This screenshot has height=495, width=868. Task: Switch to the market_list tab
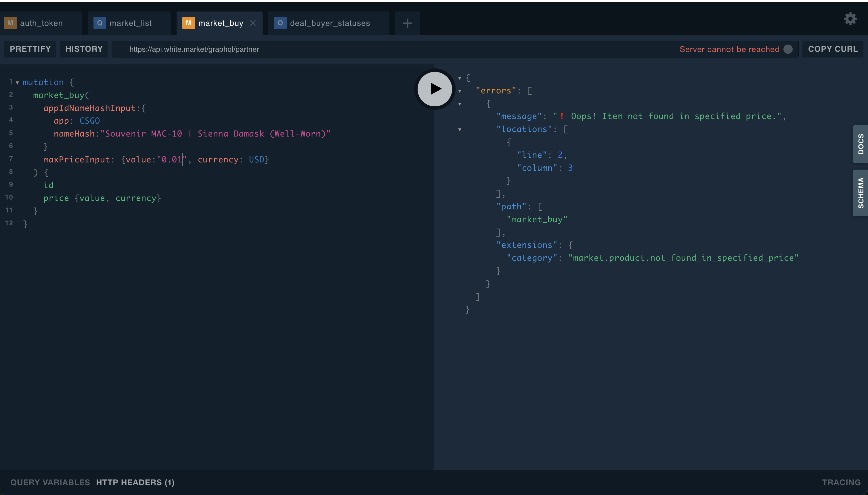point(129,23)
